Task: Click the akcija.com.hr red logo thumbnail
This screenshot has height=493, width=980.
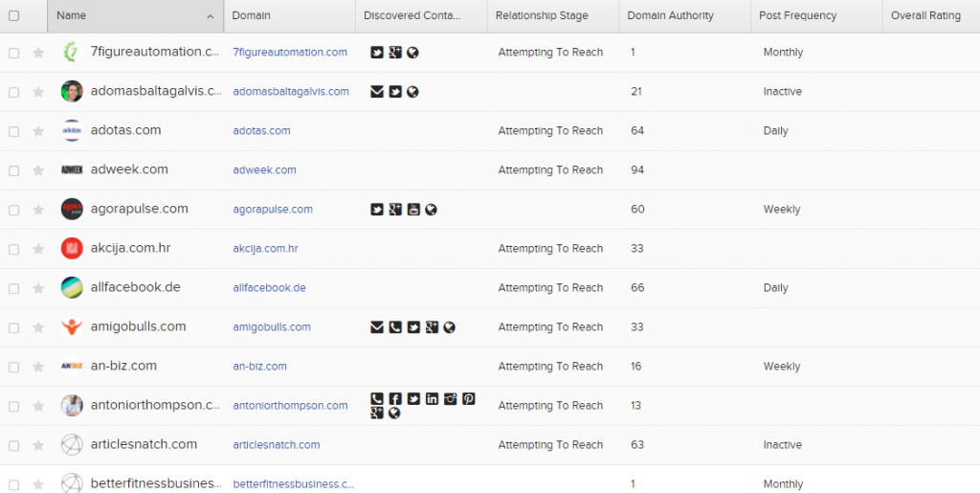Action: (x=72, y=248)
